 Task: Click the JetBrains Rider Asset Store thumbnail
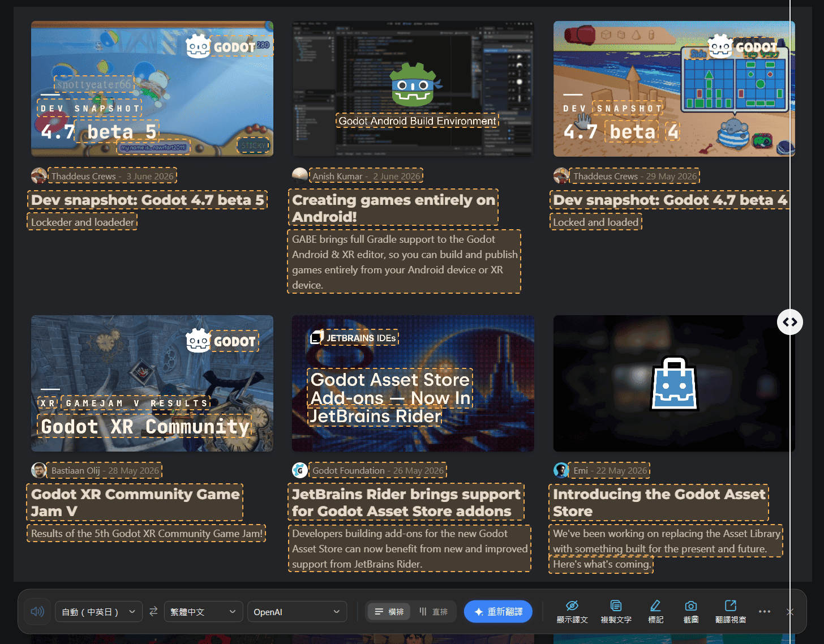tap(413, 383)
